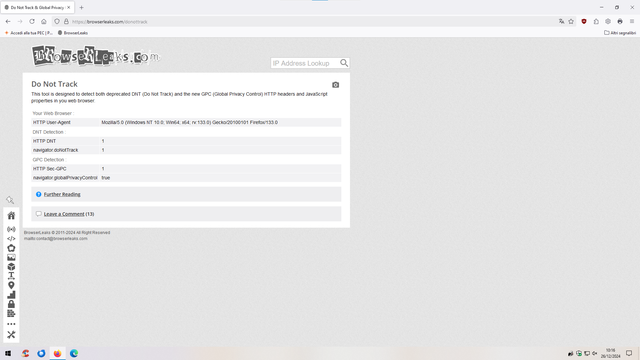This screenshot has width=640, height=360.
Task: Open the pentagon shape icon in sidebar
Action: tap(11, 248)
